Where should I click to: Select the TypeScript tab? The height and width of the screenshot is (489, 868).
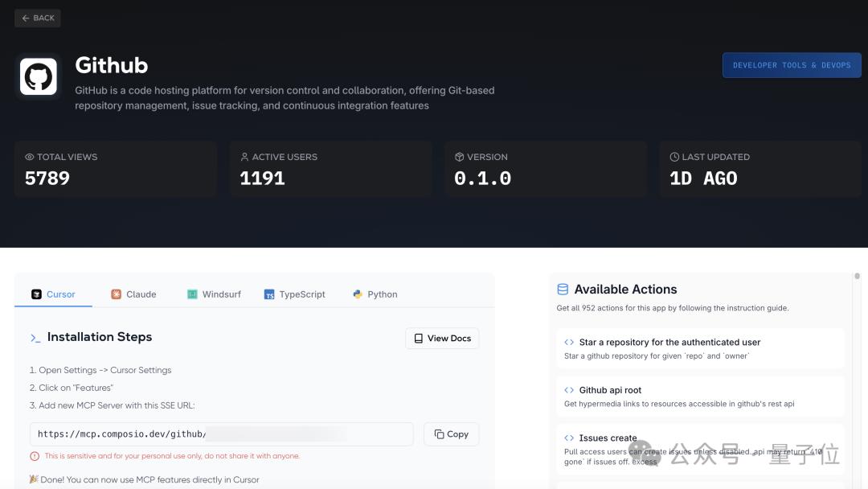coord(294,294)
